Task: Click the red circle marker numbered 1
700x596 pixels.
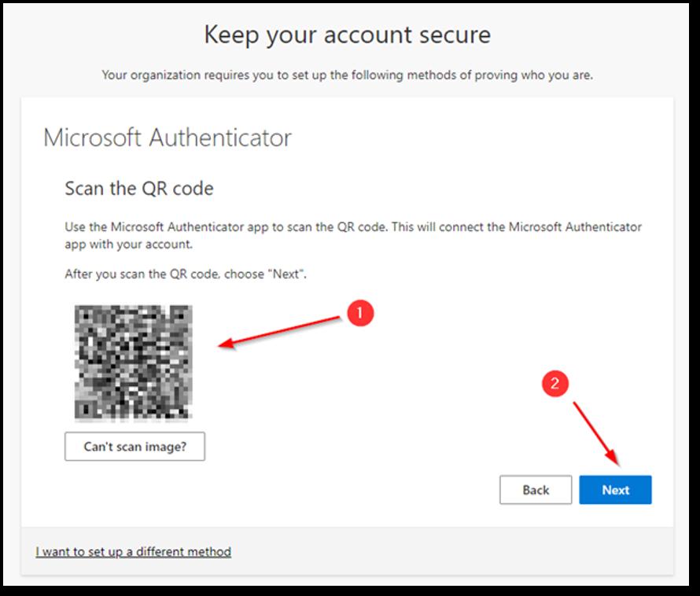Action: 359,313
